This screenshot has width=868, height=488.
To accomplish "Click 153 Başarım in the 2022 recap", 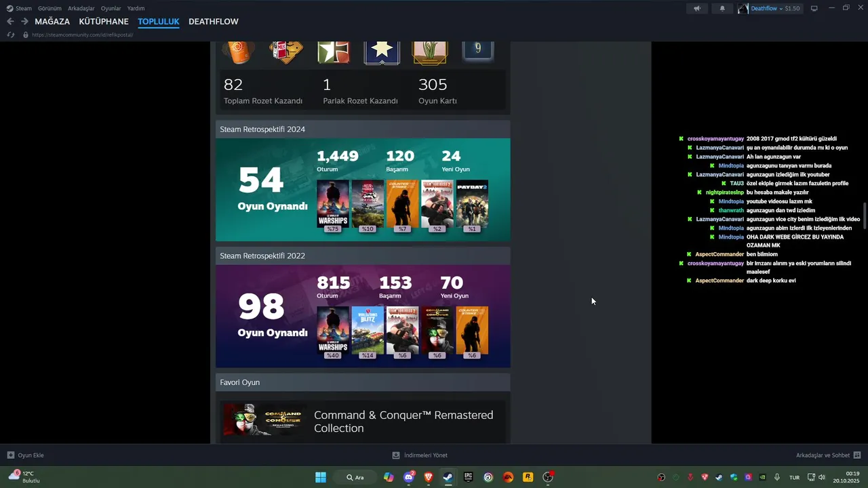I will coord(395,288).
